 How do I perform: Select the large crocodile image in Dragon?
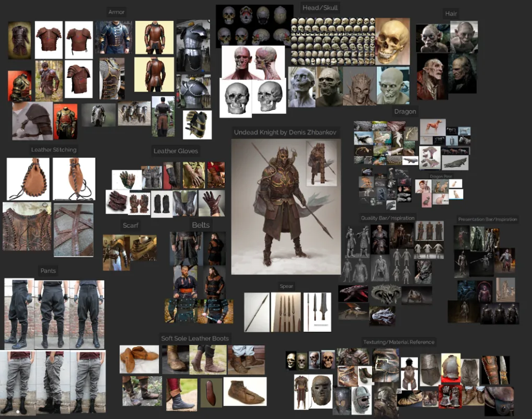[455, 163]
